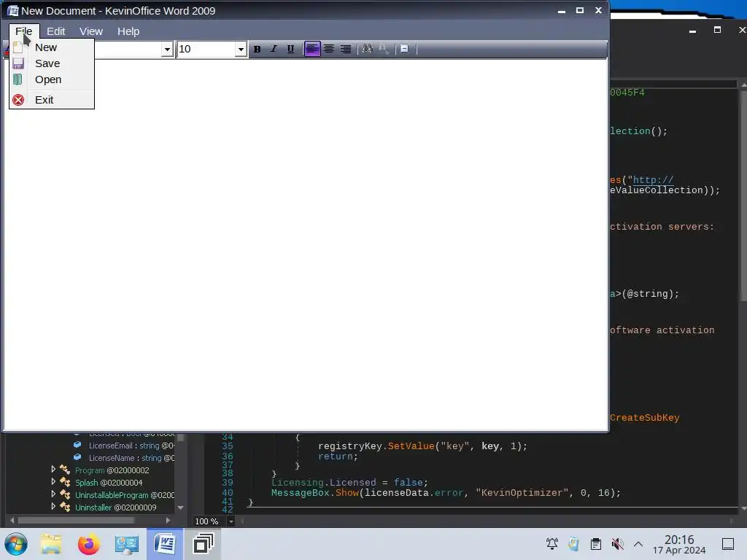The width and height of the screenshot is (747, 560).
Task: Click the new document icon in File menu
Action: coord(18,47)
